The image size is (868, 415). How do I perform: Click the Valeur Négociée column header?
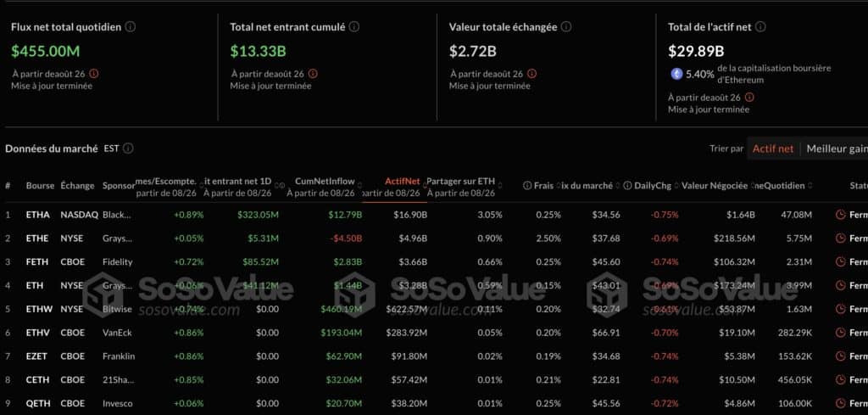click(x=715, y=186)
